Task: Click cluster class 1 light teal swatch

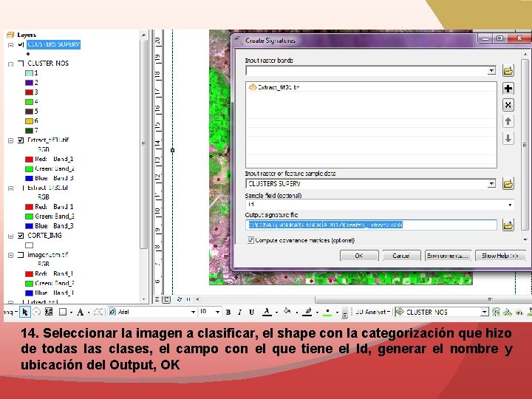Action: [29, 73]
